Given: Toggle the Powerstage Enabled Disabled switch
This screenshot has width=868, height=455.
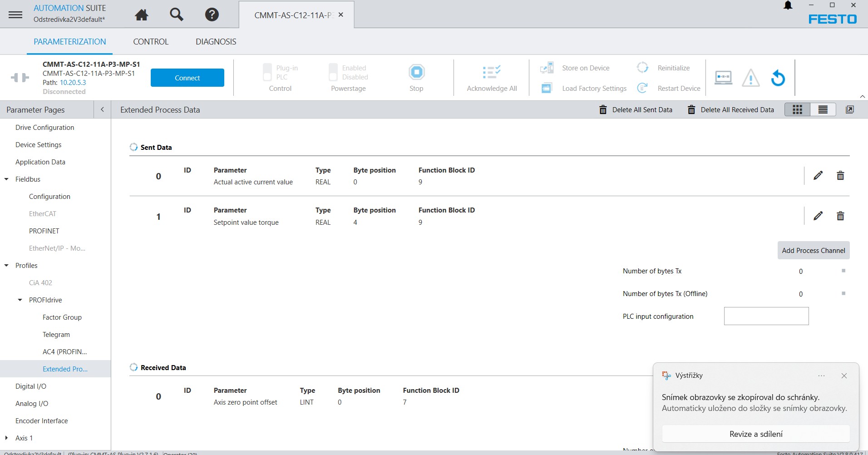Looking at the screenshot, I should pos(333,72).
